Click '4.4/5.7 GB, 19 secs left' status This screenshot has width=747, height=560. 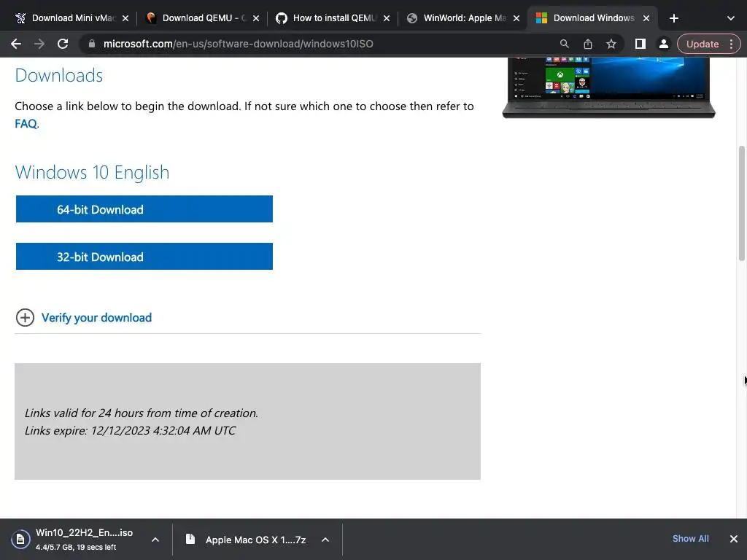click(76, 547)
